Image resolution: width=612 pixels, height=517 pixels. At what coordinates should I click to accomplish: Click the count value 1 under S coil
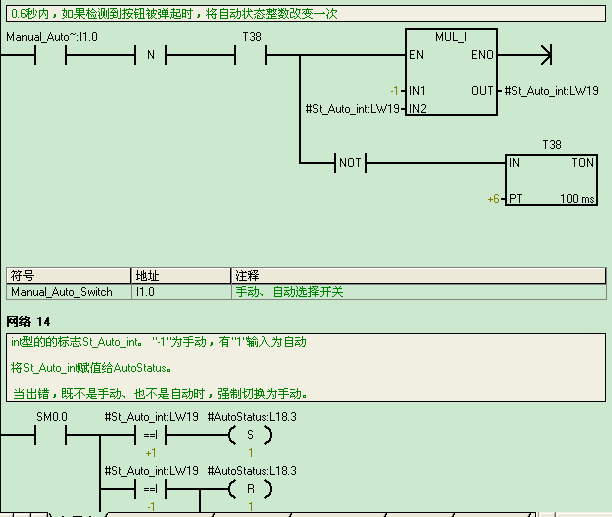pos(251,453)
